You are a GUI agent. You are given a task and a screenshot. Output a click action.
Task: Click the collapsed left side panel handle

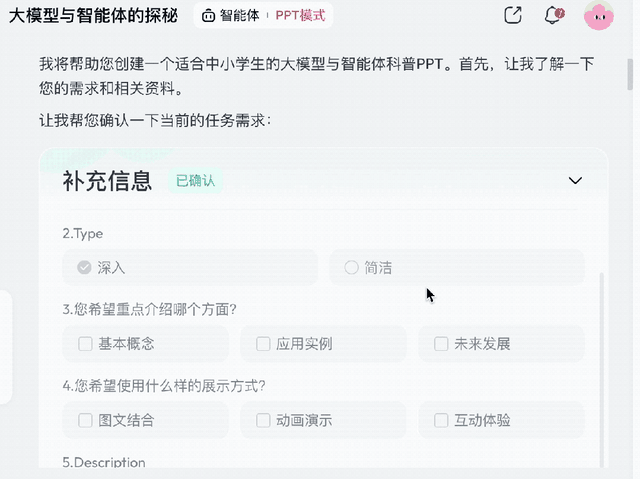click(5, 347)
